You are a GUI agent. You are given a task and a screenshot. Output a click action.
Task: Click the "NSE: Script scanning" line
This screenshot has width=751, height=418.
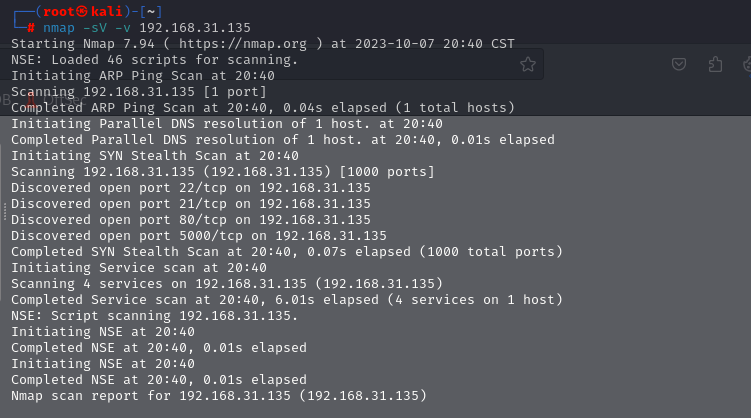click(x=154, y=316)
